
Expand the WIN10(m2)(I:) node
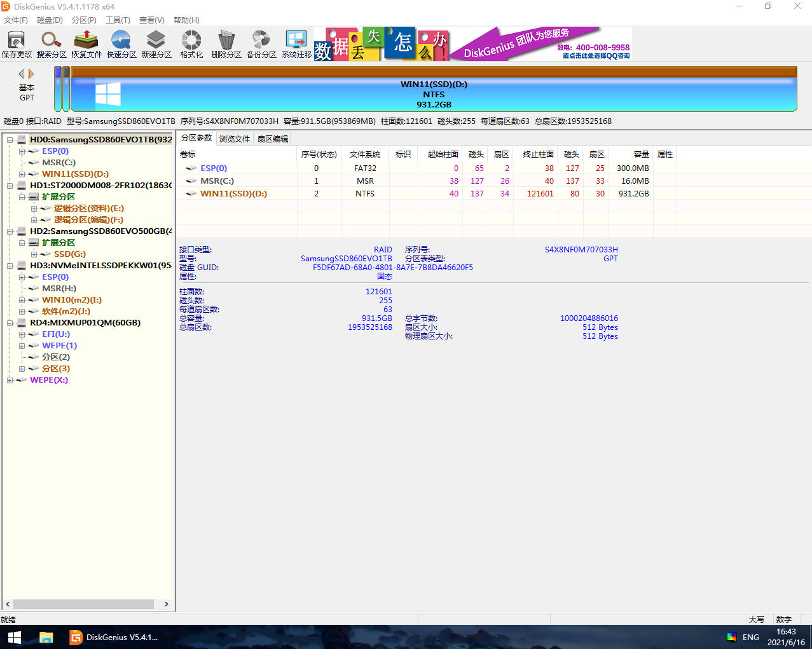coord(22,300)
